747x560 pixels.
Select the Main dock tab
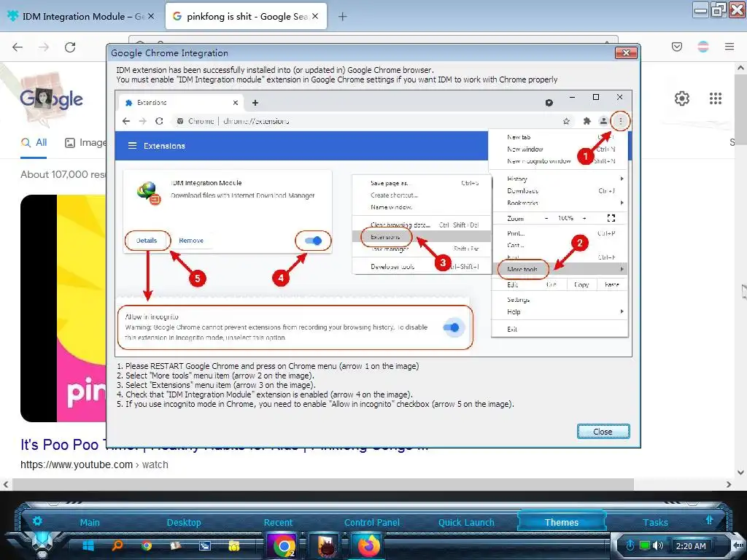90,522
